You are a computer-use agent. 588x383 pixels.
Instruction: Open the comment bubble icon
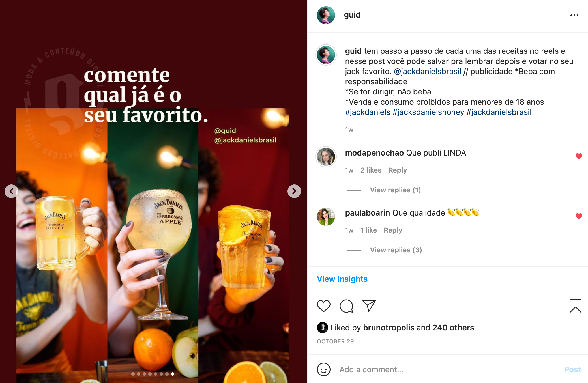pos(346,306)
